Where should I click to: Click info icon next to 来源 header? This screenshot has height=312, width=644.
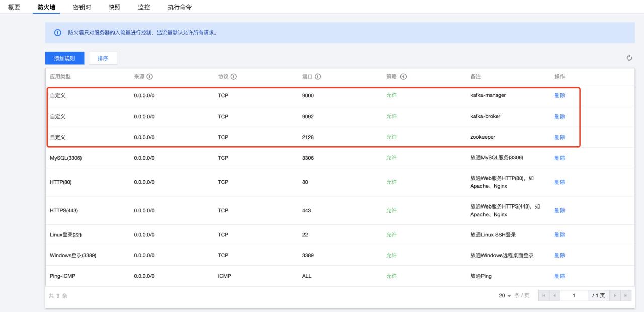tap(150, 77)
